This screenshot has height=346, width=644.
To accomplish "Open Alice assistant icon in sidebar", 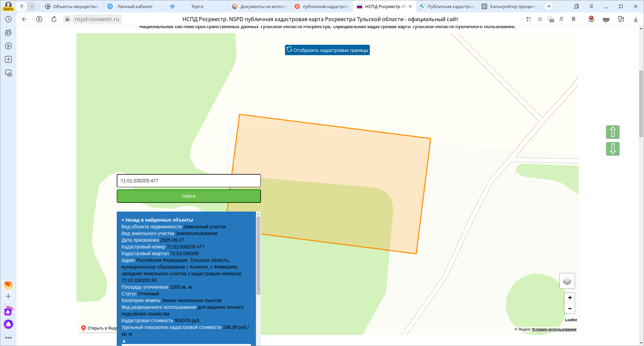I will pos(8,324).
